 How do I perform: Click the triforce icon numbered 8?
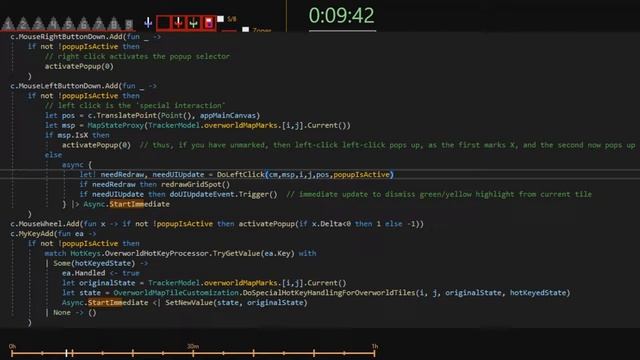[113, 24]
